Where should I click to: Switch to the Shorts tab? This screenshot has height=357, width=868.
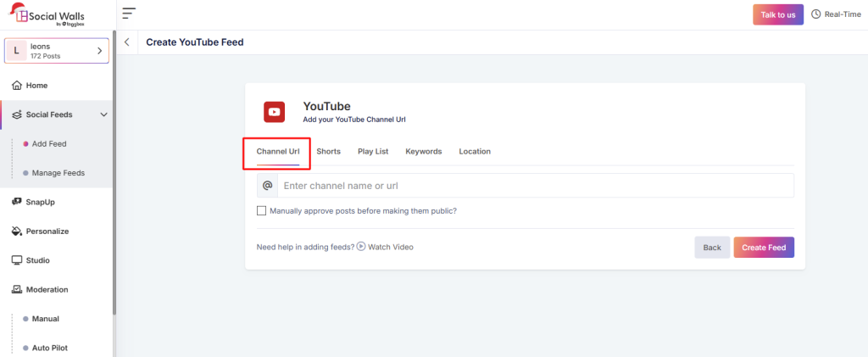tap(328, 152)
